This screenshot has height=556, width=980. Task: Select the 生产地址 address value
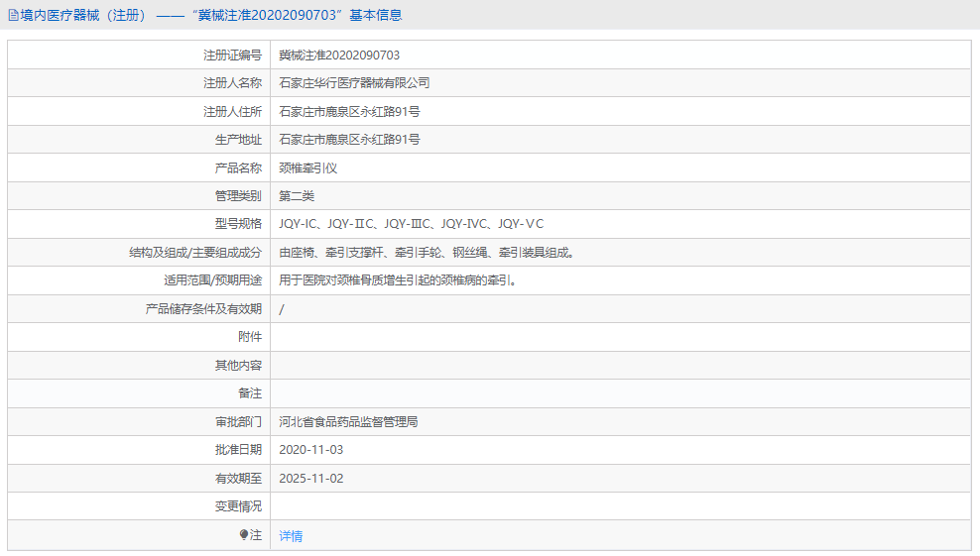pyautogui.click(x=349, y=140)
